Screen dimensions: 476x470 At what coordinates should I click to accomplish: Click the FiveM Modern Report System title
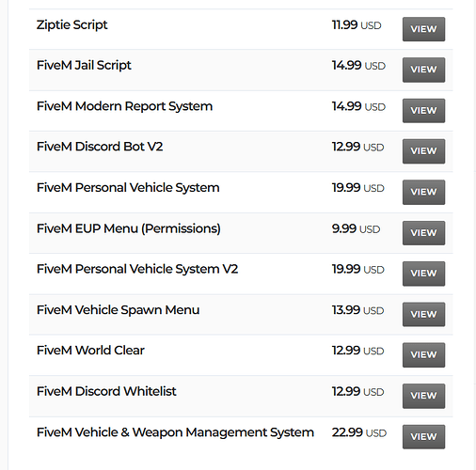click(124, 106)
